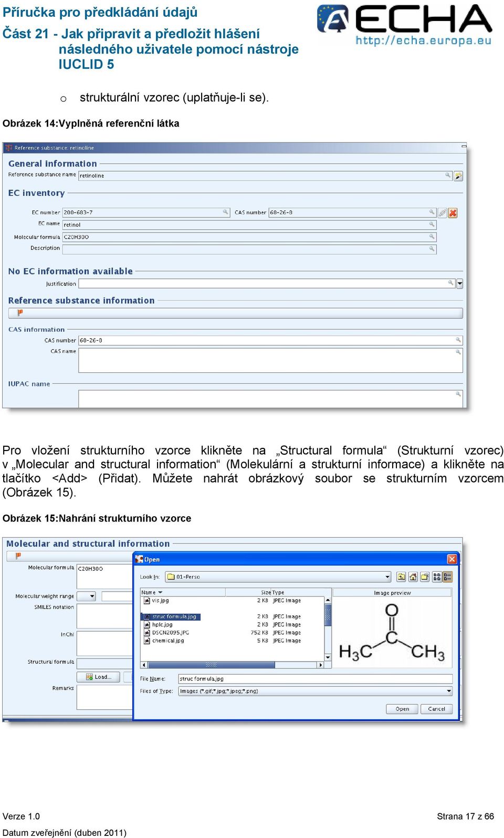Click the Open dialog title icon

tap(139, 559)
